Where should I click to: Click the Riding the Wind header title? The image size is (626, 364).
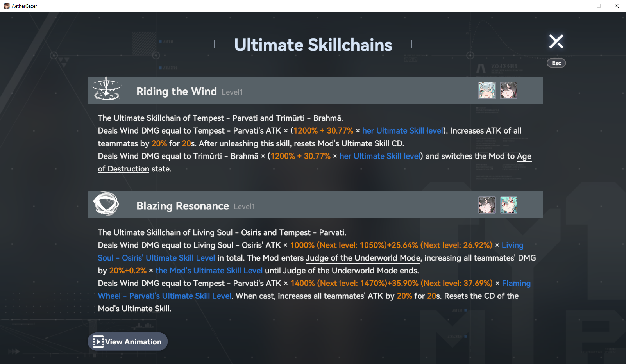point(177,91)
